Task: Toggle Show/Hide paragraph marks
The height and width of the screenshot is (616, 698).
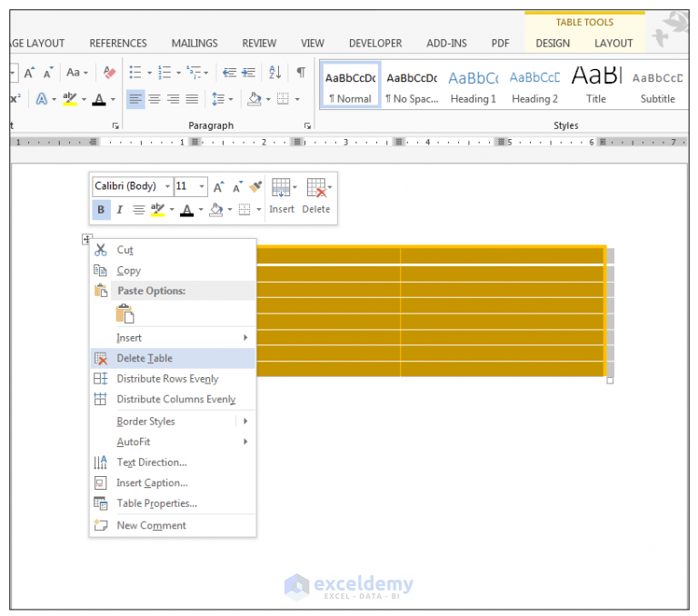Action: tap(301, 72)
